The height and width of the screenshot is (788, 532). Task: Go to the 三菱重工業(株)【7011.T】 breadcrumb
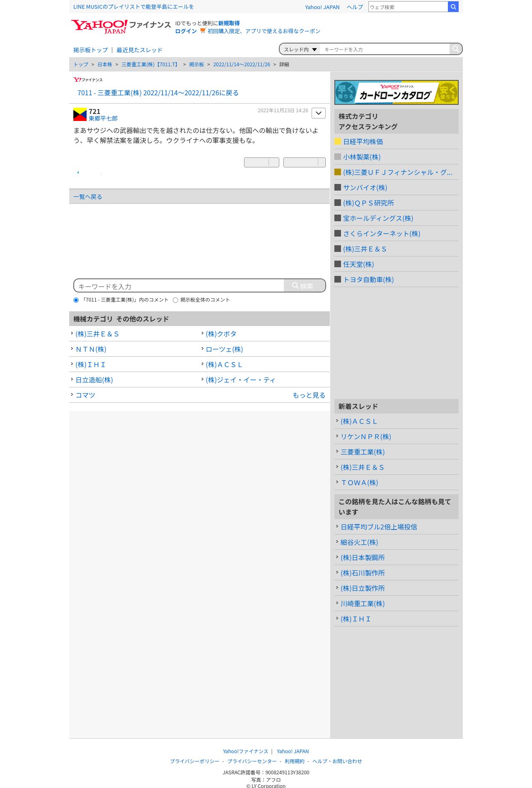click(150, 65)
